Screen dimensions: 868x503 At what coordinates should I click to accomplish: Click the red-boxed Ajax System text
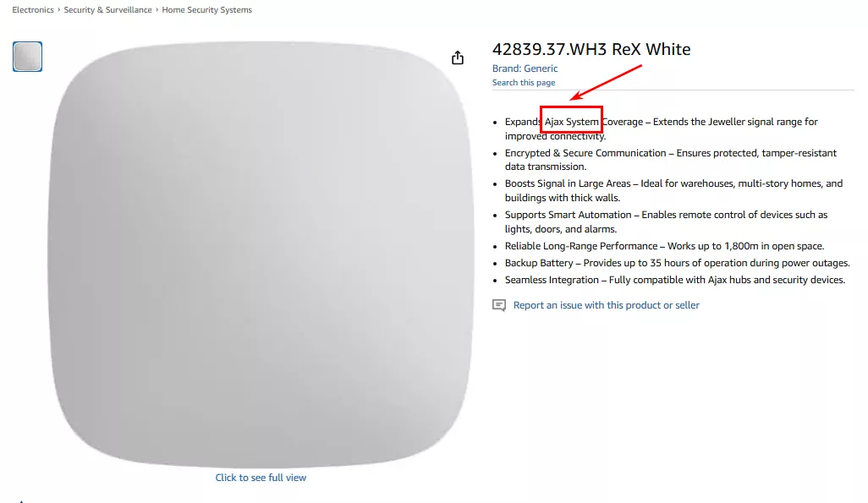click(571, 122)
